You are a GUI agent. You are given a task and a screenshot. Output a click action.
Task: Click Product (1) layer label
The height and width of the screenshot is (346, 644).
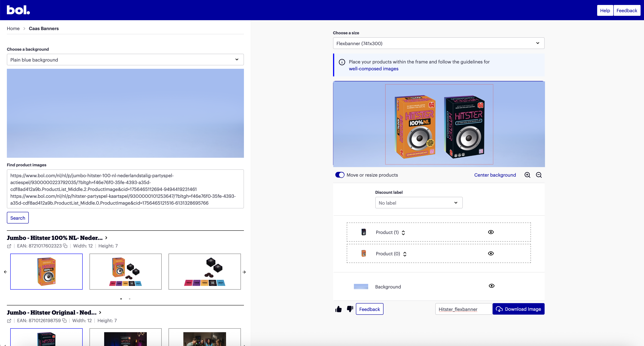[x=387, y=232]
